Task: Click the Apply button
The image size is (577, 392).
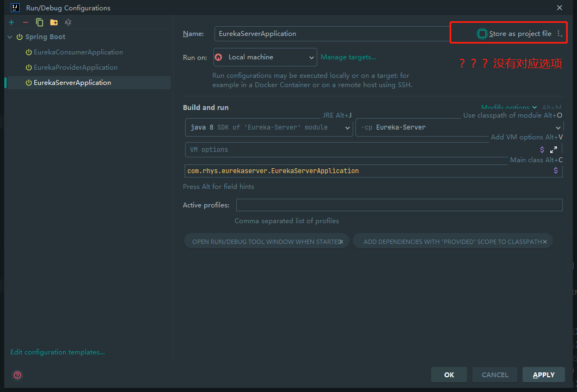Action: [543, 375]
